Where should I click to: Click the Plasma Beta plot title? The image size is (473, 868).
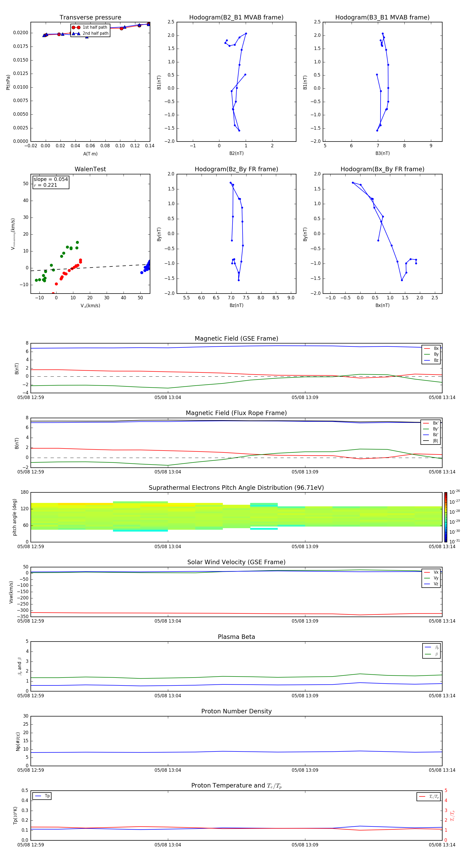tap(236, 637)
